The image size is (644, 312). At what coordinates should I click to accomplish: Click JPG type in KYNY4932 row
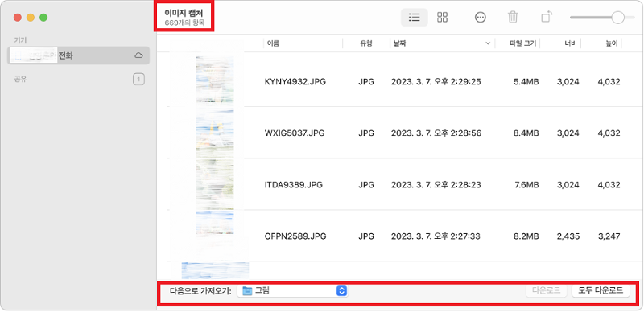point(366,82)
